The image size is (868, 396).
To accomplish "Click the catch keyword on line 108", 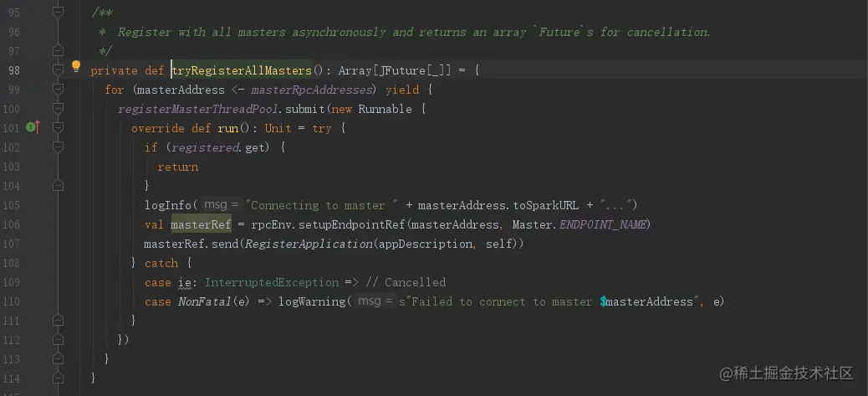I will (x=161, y=263).
